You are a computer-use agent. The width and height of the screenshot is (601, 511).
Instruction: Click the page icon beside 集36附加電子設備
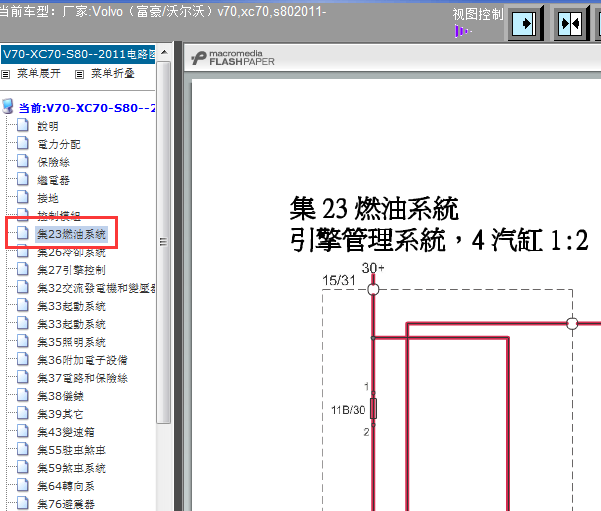pos(23,359)
